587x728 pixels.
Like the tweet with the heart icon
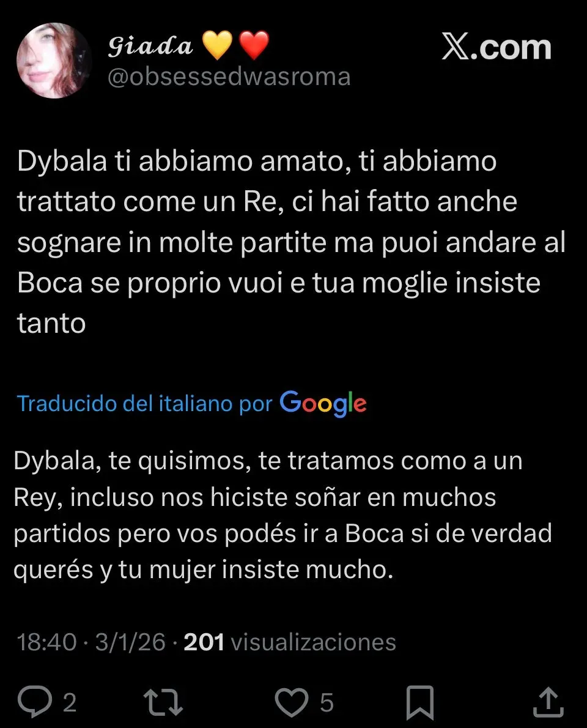click(x=292, y=702)
